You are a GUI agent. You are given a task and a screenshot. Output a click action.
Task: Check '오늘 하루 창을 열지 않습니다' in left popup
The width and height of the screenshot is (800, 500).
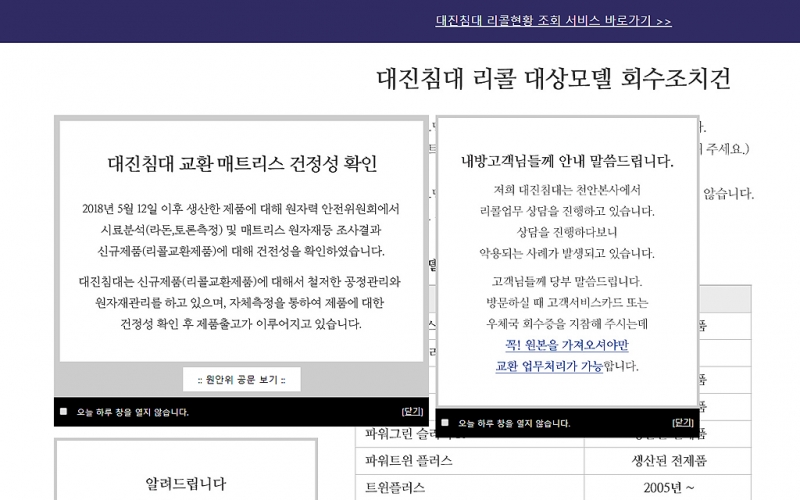[x=64, y=412]
